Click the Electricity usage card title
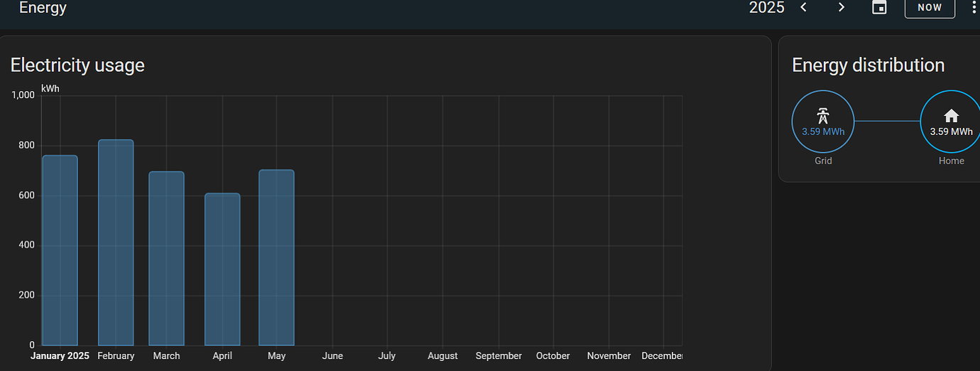Image resolution: width=980 pixels, height=371 pixels. tap(77, 65)
